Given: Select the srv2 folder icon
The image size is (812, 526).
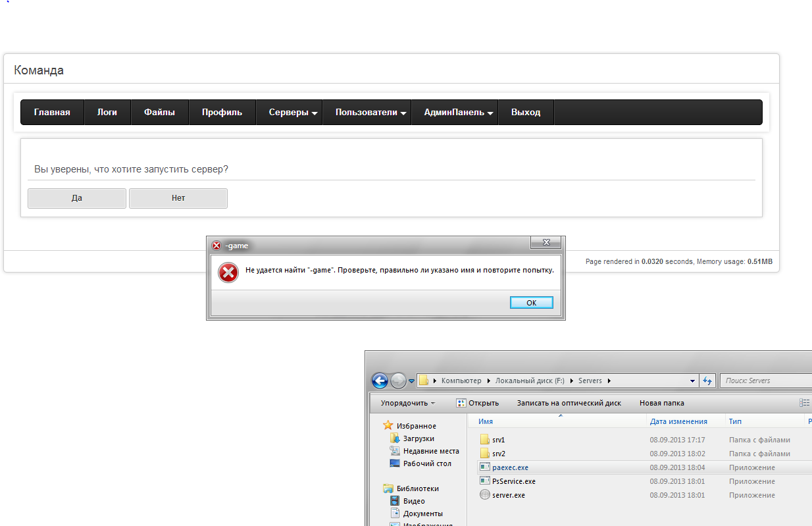Looking at the screenshot, I should (x=484, y=454).
